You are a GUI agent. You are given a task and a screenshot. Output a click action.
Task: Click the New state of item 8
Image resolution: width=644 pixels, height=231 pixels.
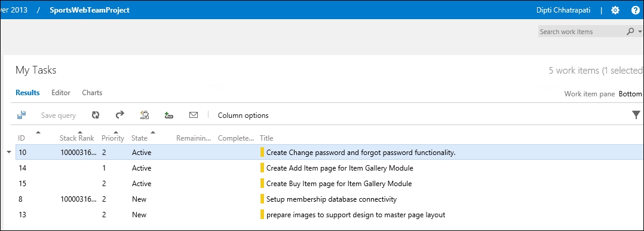click(x=139, y=199)
